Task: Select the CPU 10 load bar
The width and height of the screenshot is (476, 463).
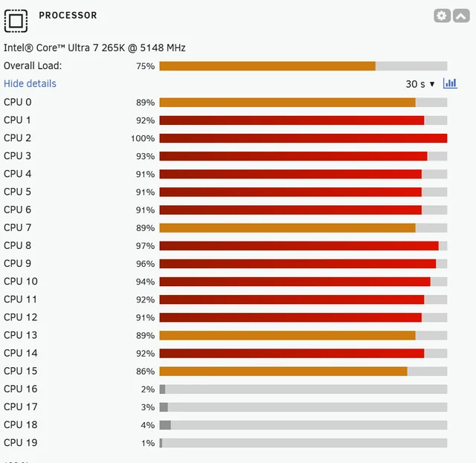Action: [303, 281]
